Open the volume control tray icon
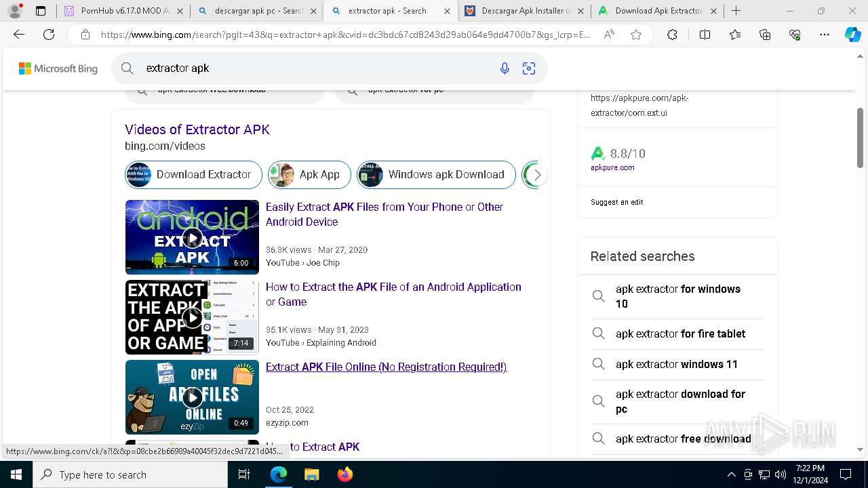Screen dimensions: 868x488 (x=781, y=474)
